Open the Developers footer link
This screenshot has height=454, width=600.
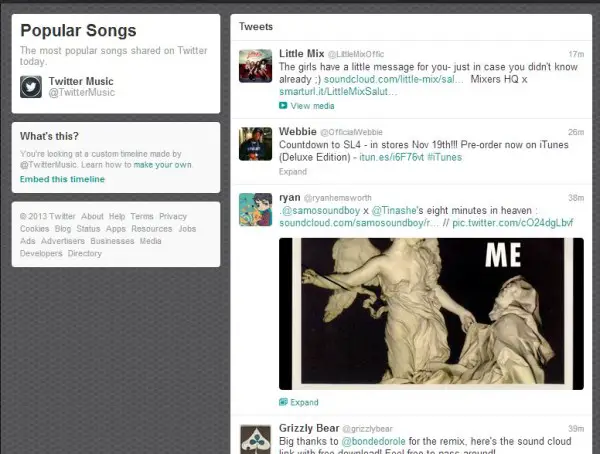[41, 253]
